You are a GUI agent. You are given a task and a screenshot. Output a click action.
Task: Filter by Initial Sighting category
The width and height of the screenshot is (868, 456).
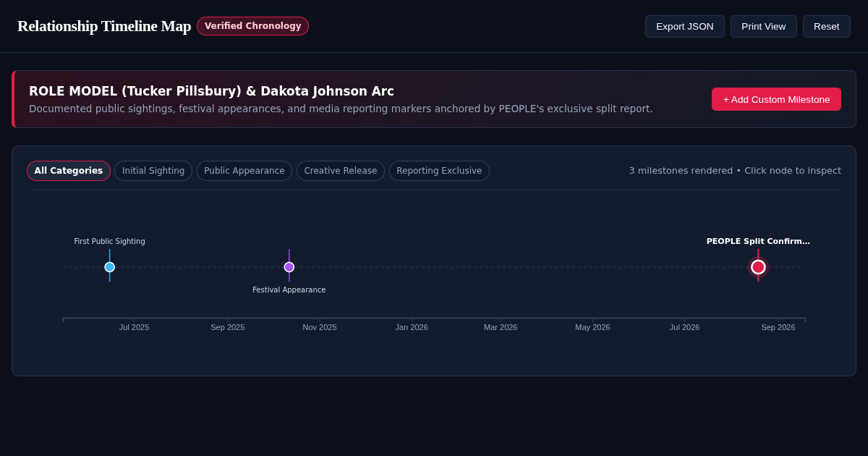pyautogui.click(x=153, y=171)
